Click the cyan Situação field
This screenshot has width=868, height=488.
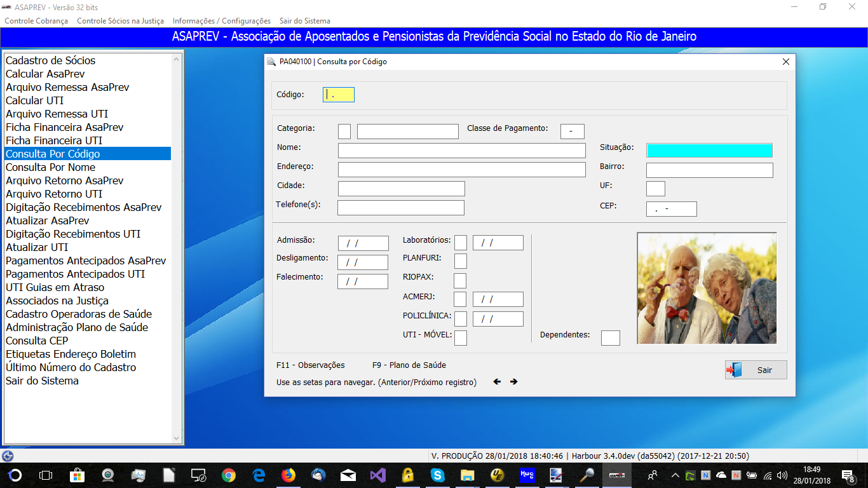tap(709, 151)
